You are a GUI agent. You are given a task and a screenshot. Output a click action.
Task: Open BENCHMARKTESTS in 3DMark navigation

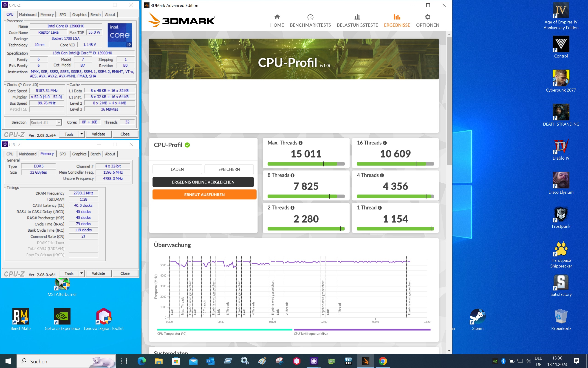click(310, 21)
